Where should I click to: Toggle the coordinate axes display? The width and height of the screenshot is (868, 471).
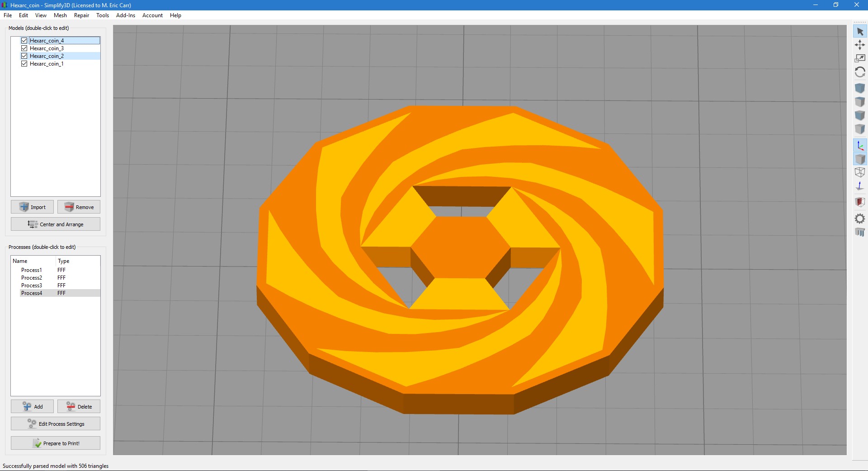click(860, 146)
